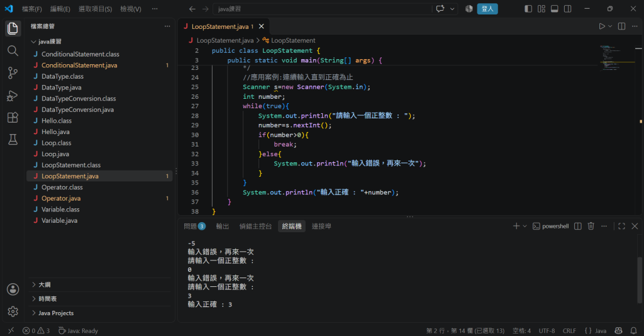Open the 編輯(E) menu
The width and height of the screenshot is (644, 336).
(60, 9)
